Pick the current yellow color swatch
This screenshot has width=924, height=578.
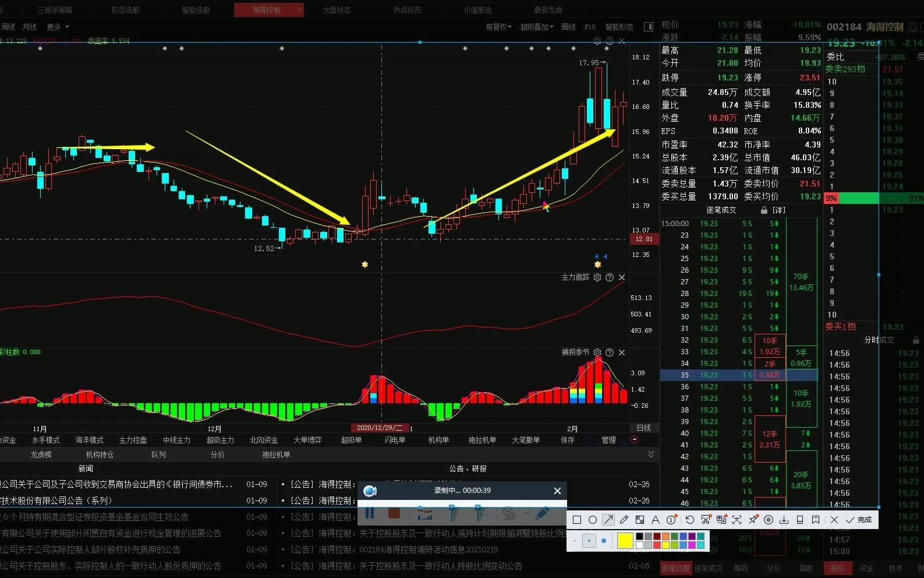[625, 541]
